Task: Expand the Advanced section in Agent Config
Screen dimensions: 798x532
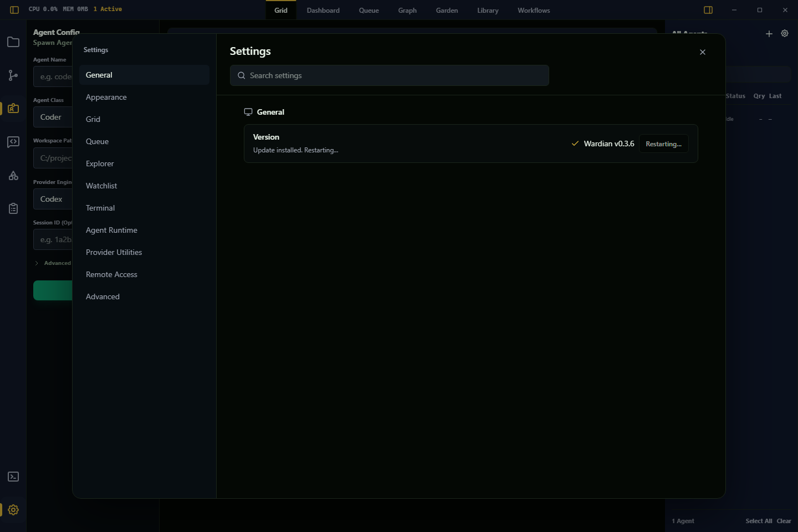Action: click(x=53, y=263)
